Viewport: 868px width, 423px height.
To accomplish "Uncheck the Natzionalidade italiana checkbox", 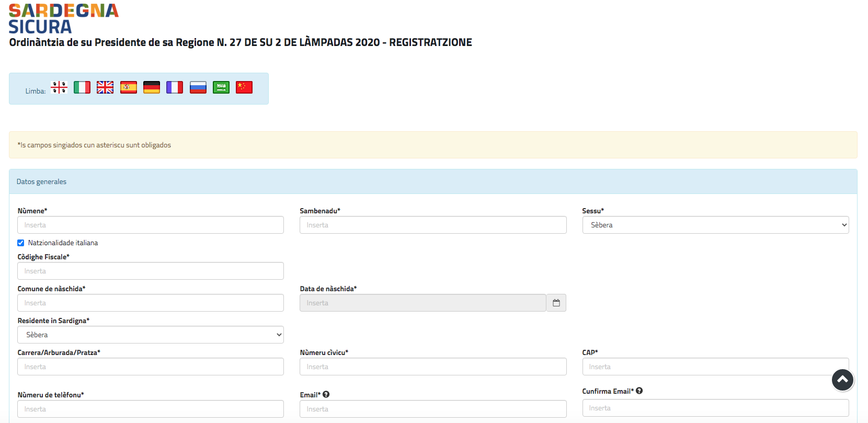I will click(21, 243).
